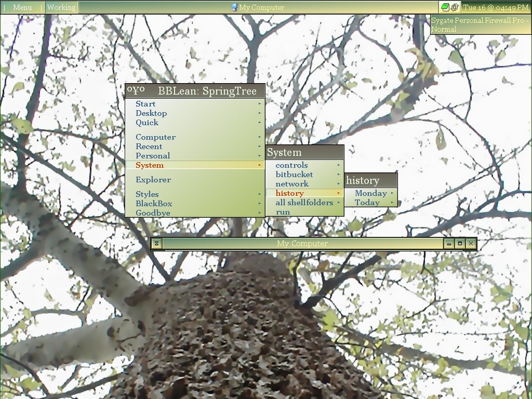Click the Menu label on the toolbar
Screen dimensions: 532x399
click(x=22, y=7)
